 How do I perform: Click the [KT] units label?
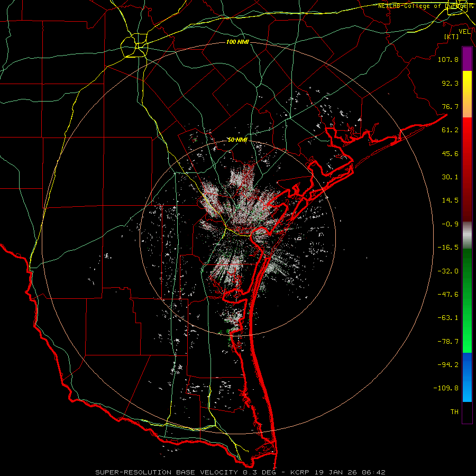[x=452, y=36]
